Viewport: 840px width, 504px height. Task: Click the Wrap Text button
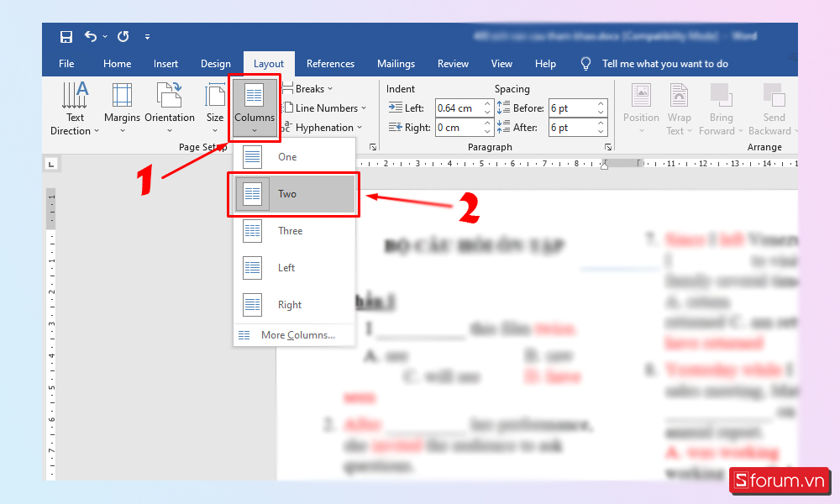point(680,108)
